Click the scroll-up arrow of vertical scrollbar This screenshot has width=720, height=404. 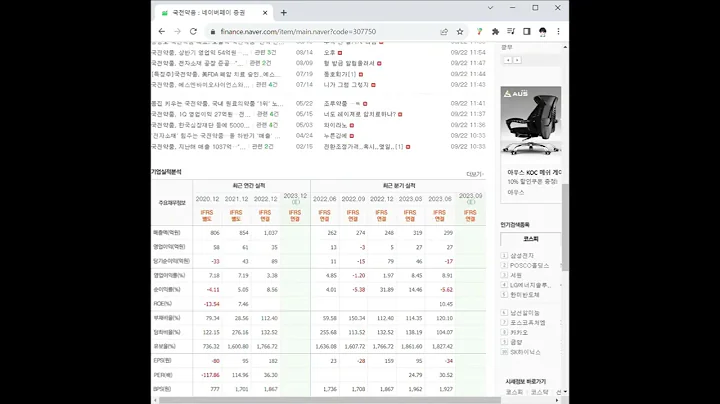(565, 47)
